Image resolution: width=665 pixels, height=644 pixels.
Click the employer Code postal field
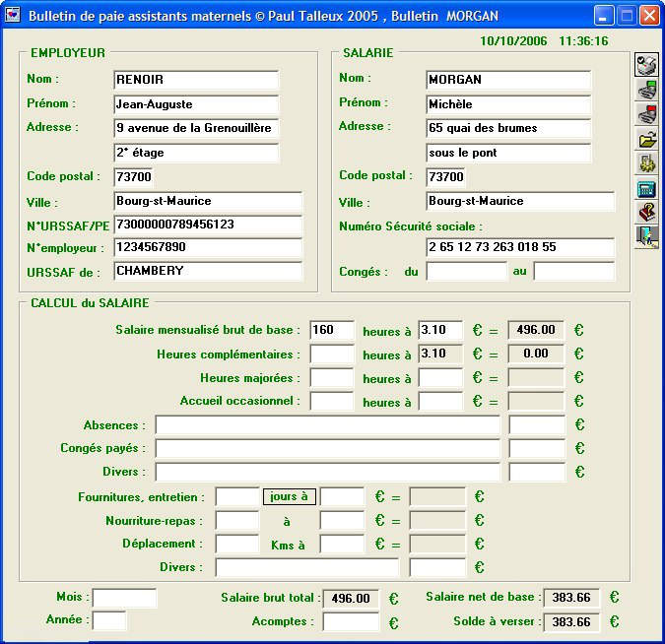134,177
